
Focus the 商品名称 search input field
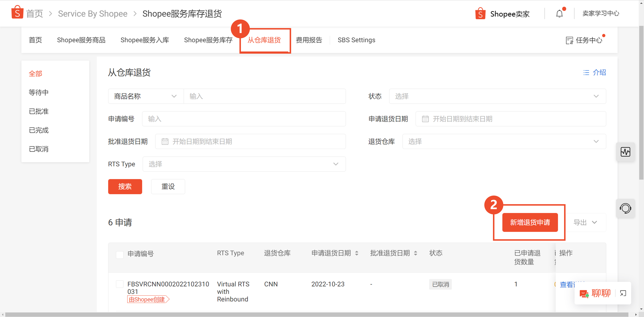(264, 96)
